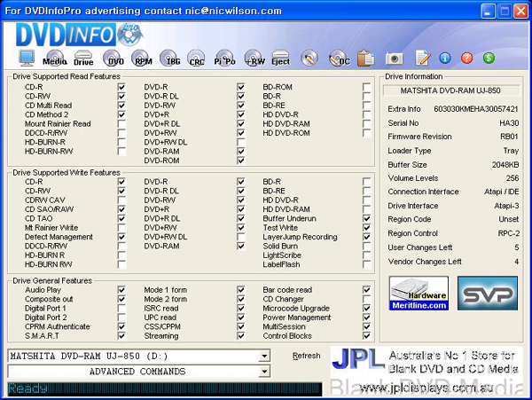This screenshot has height=400, width=532.
Task: Open the DC disc icon
Action: [x=339, y=59]
